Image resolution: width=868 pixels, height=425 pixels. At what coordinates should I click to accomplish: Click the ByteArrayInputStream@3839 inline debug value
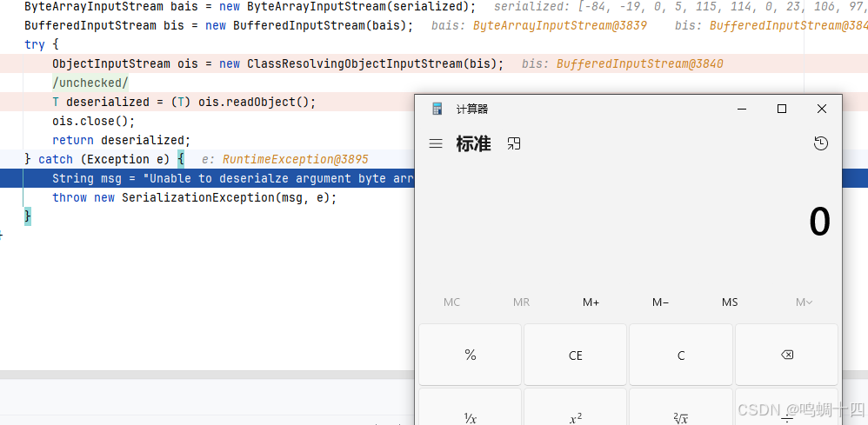[560, 26]
